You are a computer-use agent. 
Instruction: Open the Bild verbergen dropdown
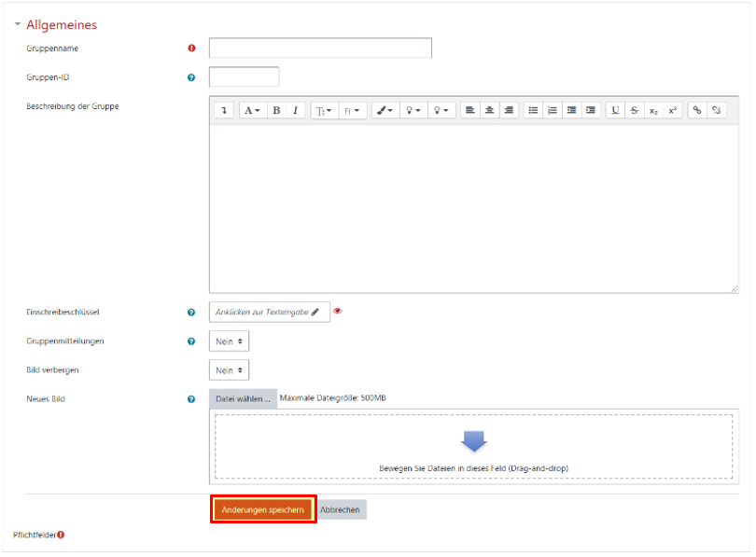pos(229,370)
